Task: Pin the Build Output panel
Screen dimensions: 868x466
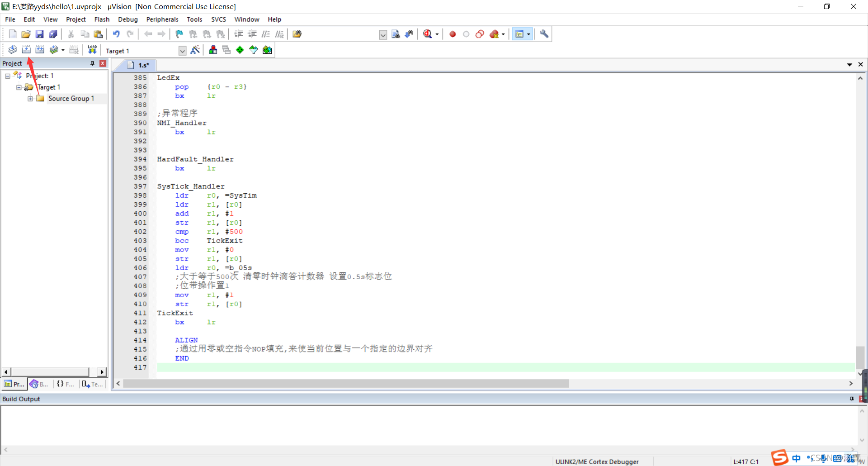Action: pyautogui.click(x=852, y=399)
